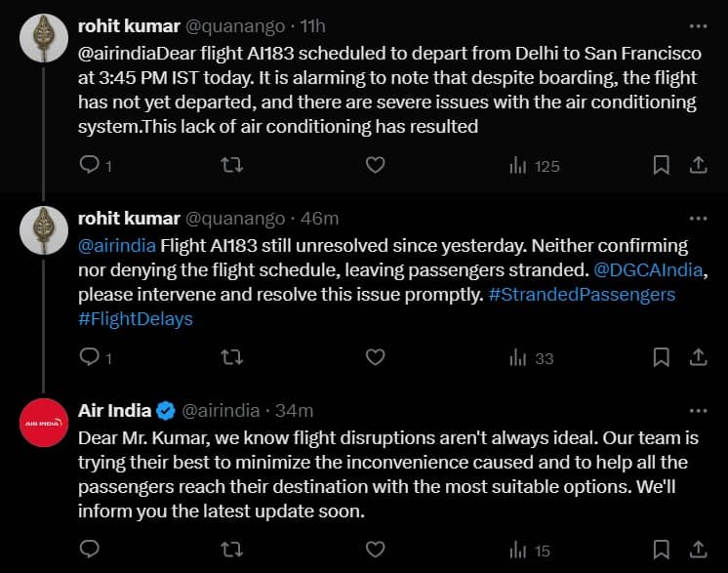728x573 pixels.
Task: Bookmark Air India's reply tweet
Action: pos(661,551)
